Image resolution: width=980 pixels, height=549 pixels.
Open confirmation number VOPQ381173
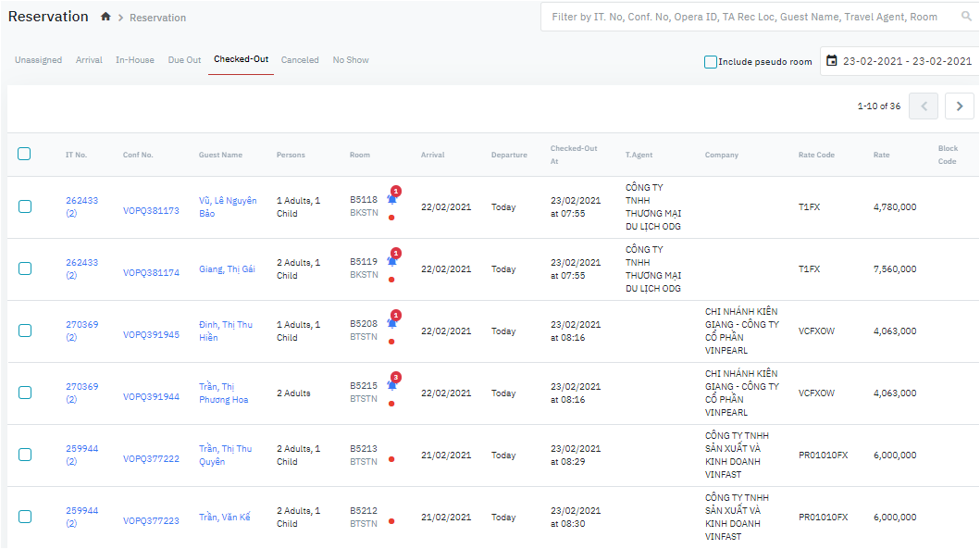pyautogui.click(x=151, y=211)
